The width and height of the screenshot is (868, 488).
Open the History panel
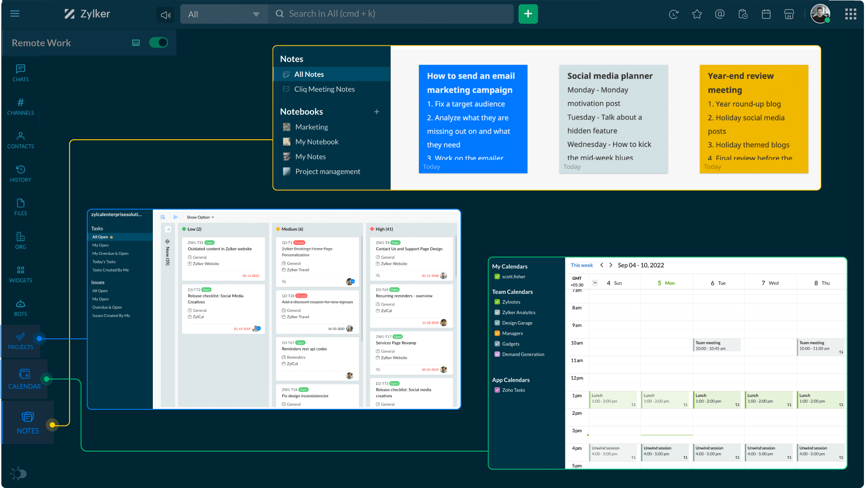click(x=20, y=173)
